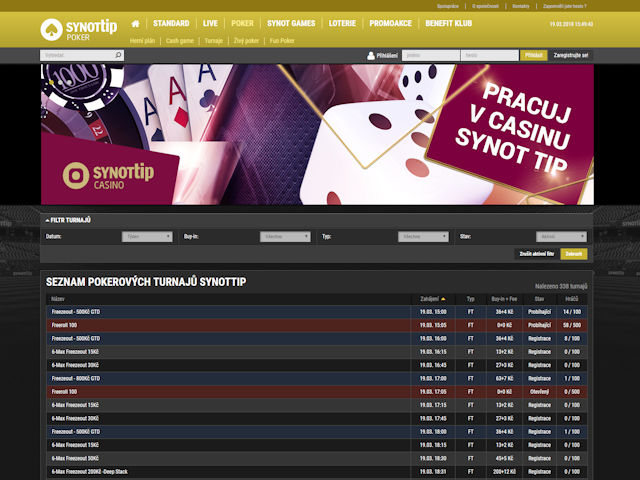
Task: Open the Buy-in filter dropdown
Action: coord(285,237)
